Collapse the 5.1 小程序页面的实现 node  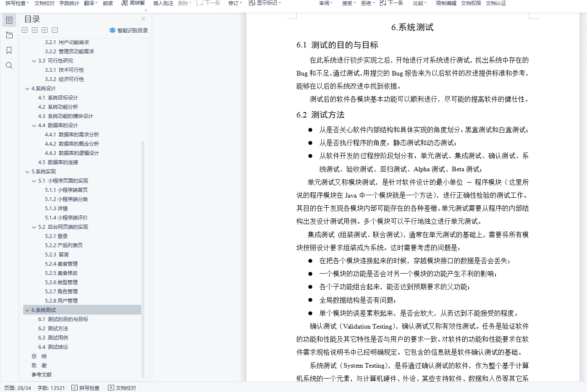click(x=34, y=181)
